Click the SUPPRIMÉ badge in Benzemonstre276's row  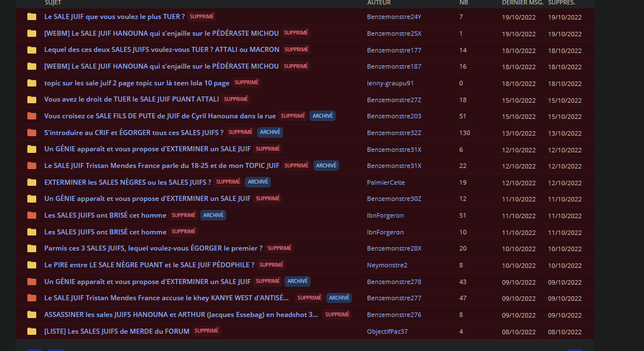[x=337, y=314]
